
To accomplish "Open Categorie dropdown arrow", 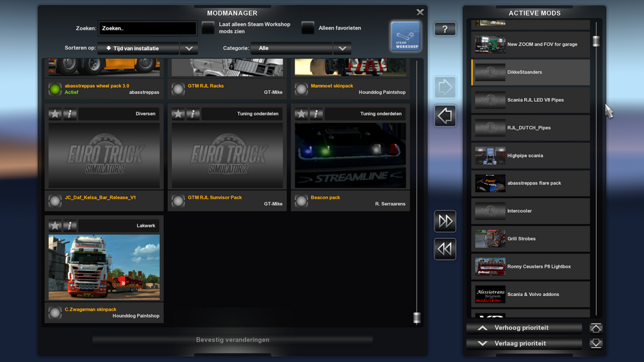I will (342, 49).
